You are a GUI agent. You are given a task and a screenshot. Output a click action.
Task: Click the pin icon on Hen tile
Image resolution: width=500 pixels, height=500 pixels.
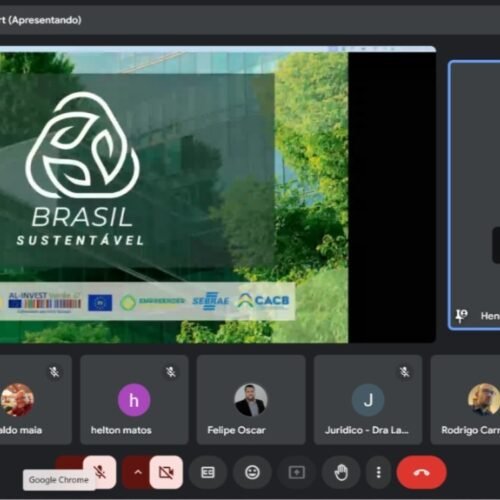(462, 315)
